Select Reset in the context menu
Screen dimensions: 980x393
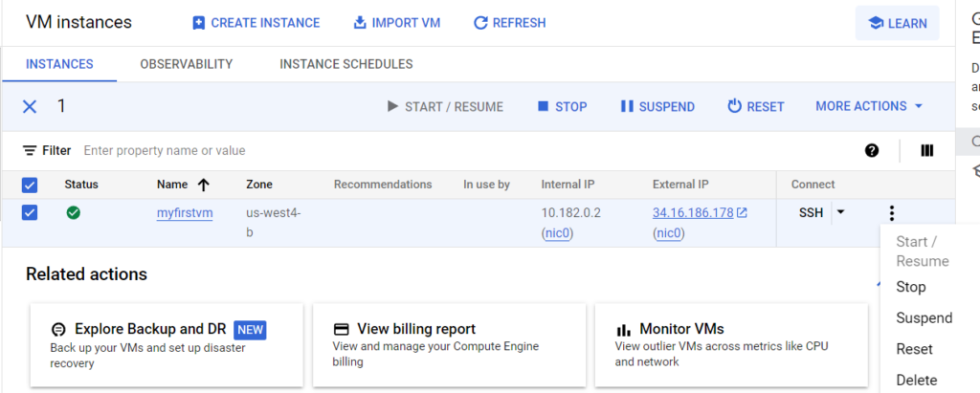[914, 349]
